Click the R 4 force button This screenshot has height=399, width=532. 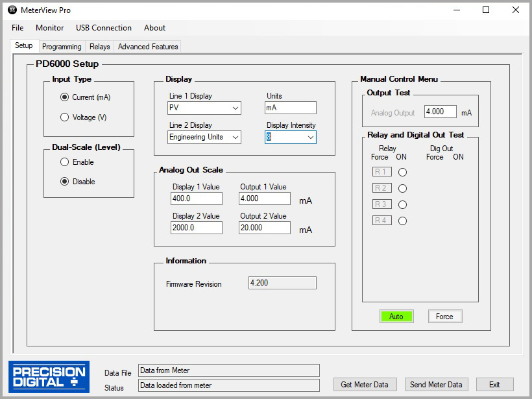[381, 221]
